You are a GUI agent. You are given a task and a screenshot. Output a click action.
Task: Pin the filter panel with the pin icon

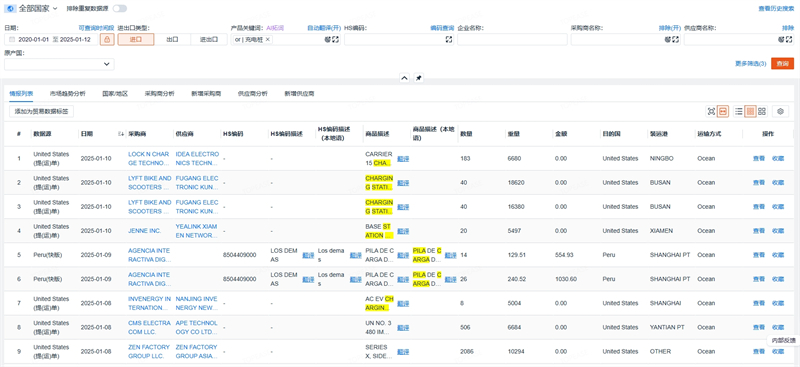tap(418, 78)
